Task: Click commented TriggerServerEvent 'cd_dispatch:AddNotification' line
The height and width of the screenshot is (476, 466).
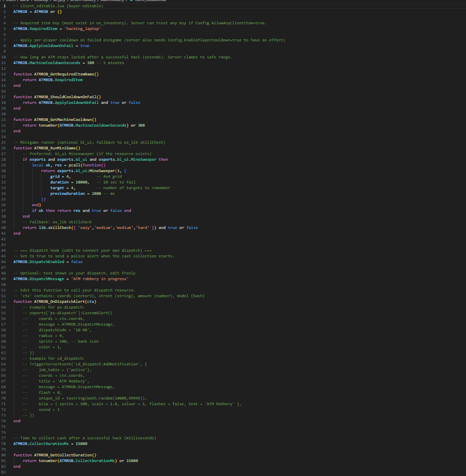Action: (x=85, y=364)
